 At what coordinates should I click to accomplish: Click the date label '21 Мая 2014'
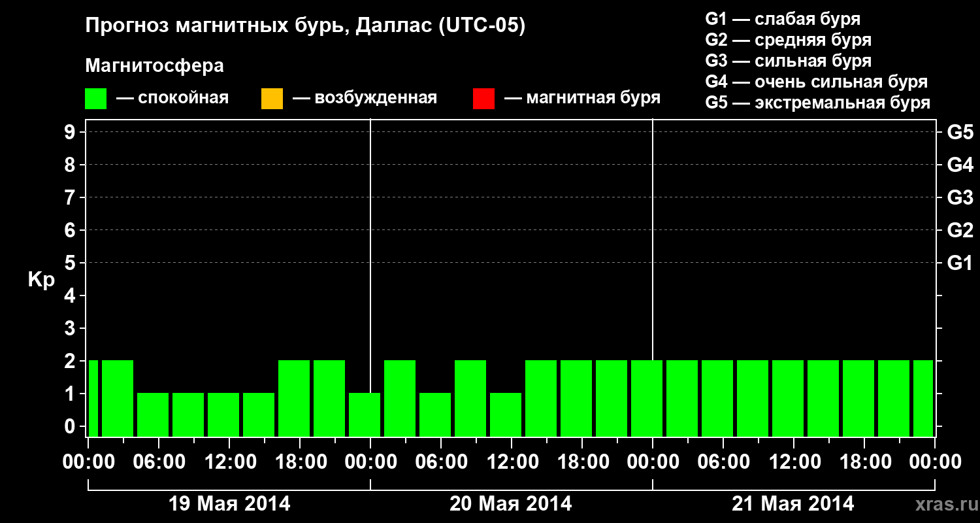793,503
